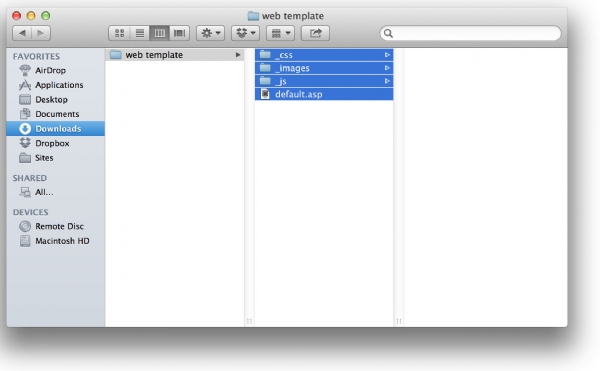Open Applications in the sidebar
Screen dimensions: 600x371
pyautogui.click(x=55, y=85)
